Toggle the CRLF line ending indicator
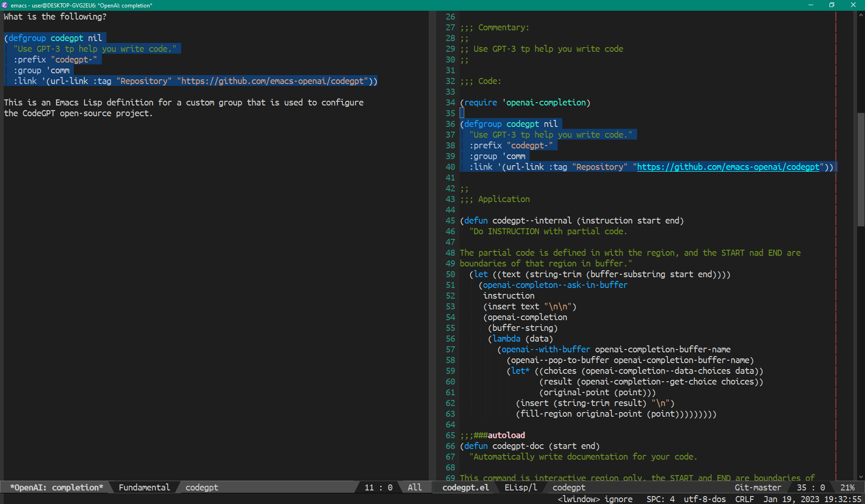 tap(744, 499)
